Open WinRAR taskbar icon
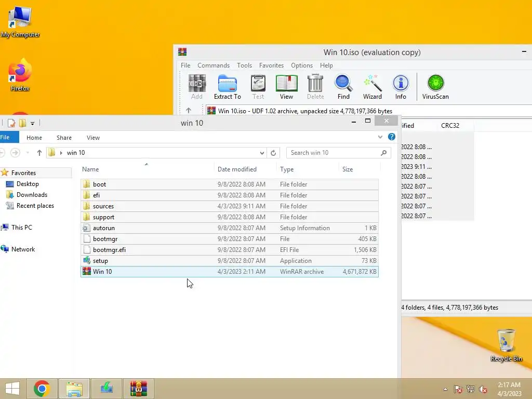532x399 pixels. click(138, 389)
